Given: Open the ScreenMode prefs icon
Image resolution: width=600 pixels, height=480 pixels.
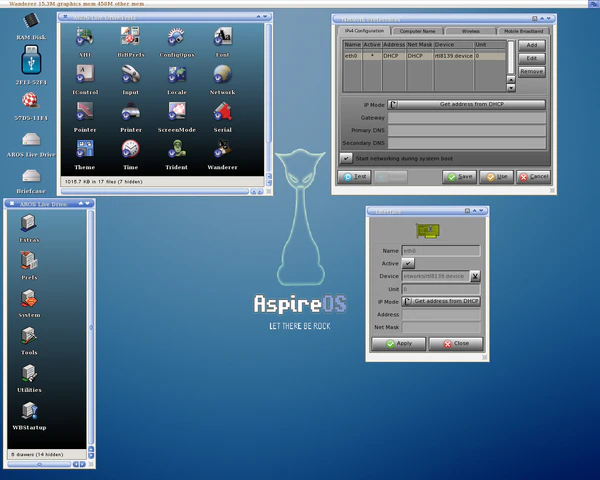Looking at the screenshot, I should click(176, 111).
